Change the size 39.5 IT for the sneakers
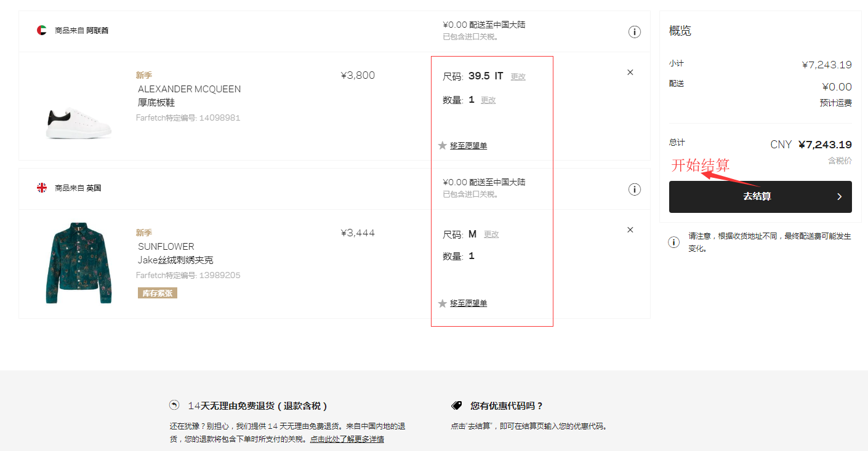 518,77
